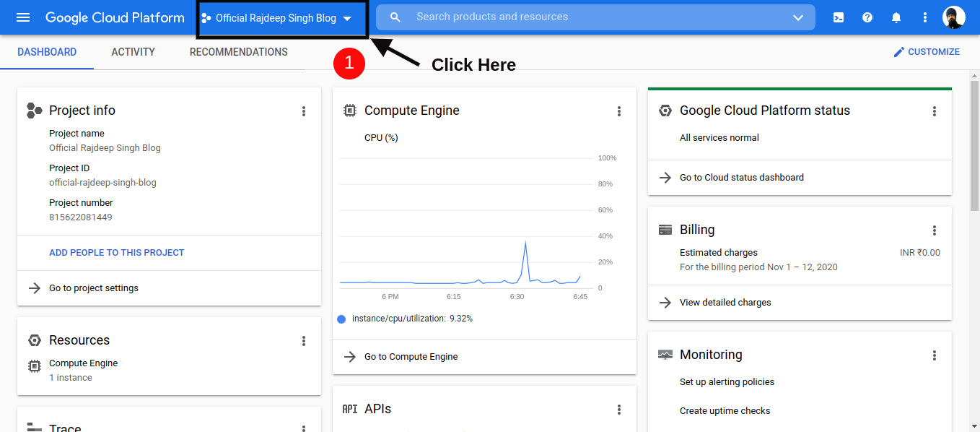The width and height of the screenshot is (980, 432).
Task: Open Monitoring card three-dot menu
Action: (935, 355)
